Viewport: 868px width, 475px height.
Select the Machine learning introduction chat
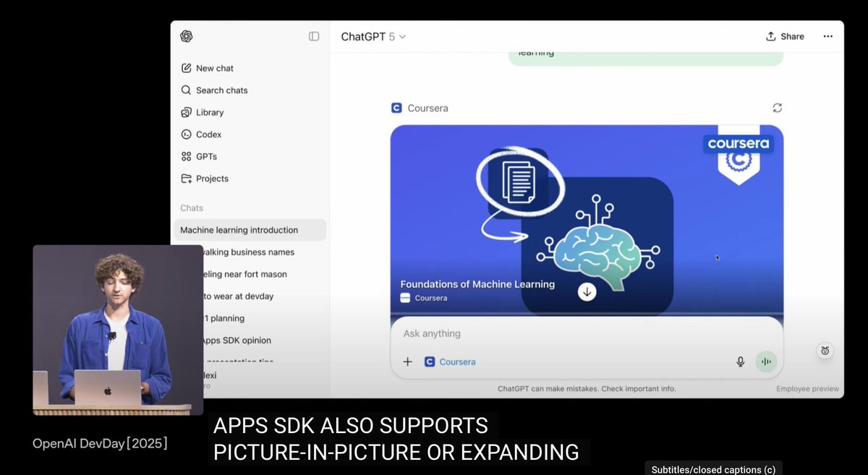tap(250, 230)
